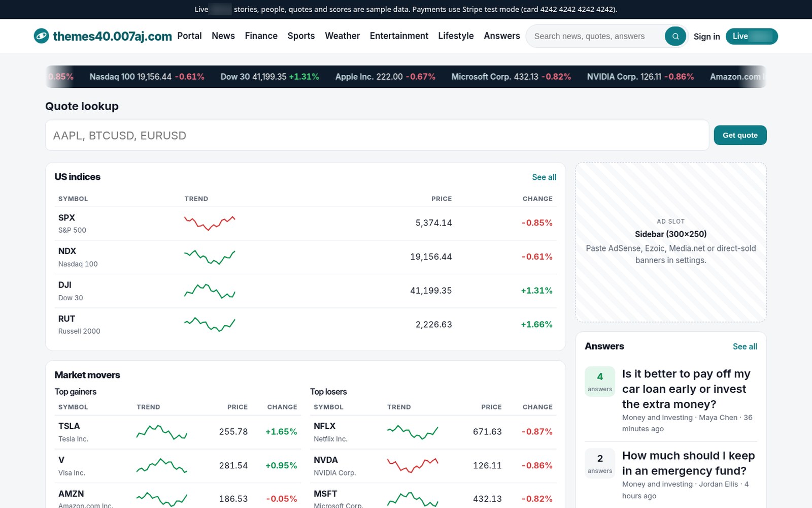Viewport: 812px width, 508px height.
Task: Go to the Finance section
Action: 261,36
